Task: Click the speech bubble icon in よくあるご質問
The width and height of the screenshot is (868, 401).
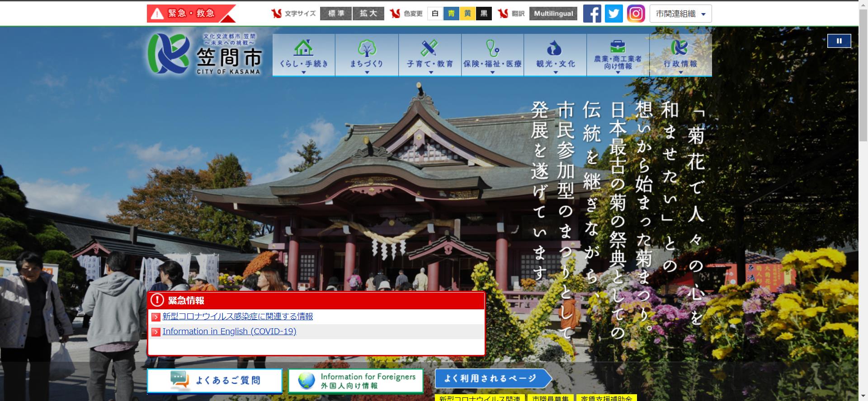Action: (179, 380)
